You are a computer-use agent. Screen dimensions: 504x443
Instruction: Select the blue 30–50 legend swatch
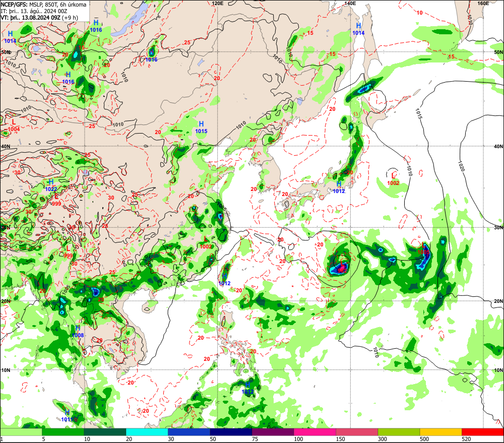click(x=189, y=432)
